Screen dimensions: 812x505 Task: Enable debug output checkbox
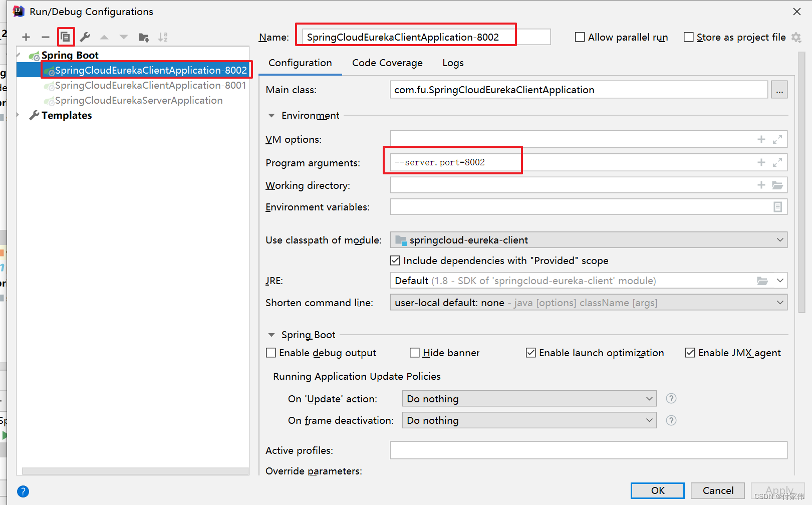point(271,353)
